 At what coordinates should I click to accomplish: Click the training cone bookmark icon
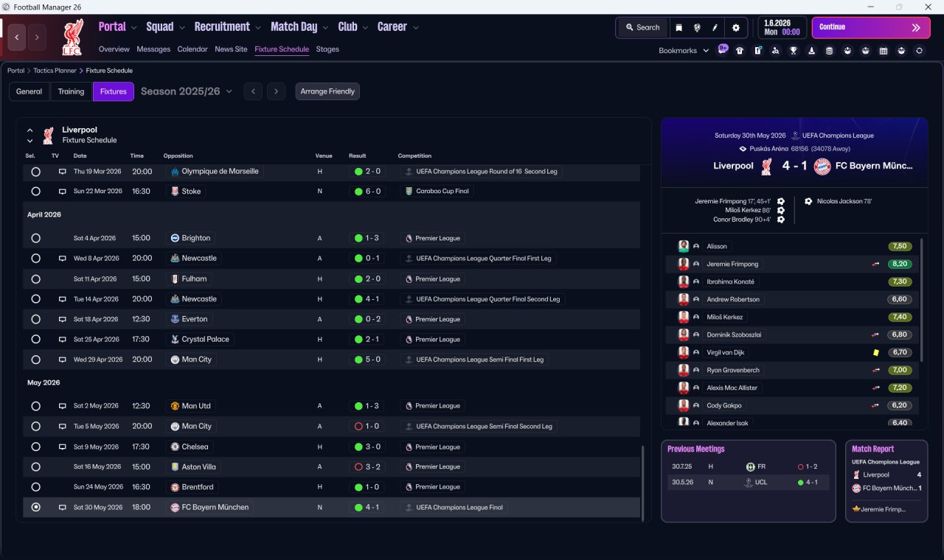pos(811,51)
